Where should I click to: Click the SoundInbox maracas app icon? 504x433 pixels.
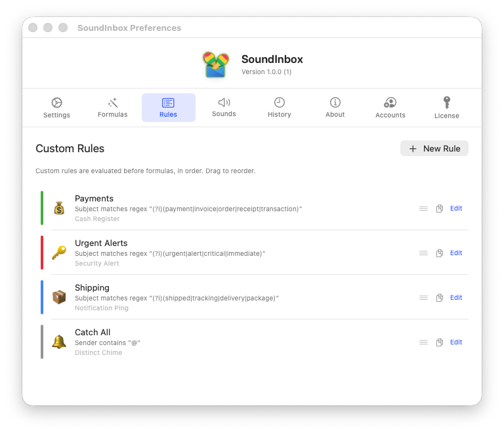(216, 64)
